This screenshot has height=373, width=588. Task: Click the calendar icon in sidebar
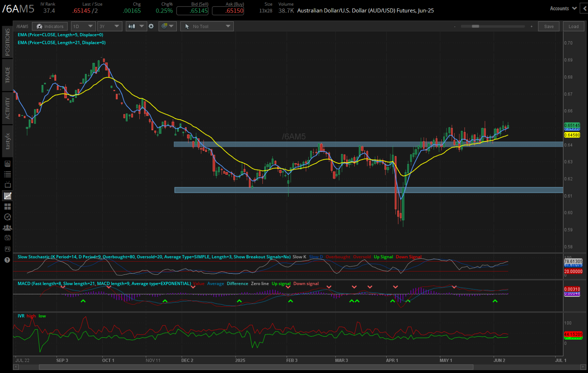[7, 238]
